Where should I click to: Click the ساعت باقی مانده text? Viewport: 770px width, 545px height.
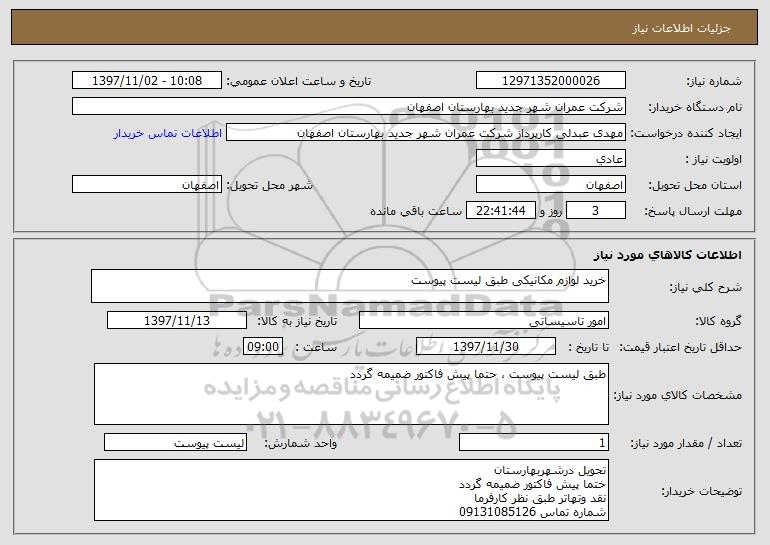pyautogui.click(x=415, y=211)
